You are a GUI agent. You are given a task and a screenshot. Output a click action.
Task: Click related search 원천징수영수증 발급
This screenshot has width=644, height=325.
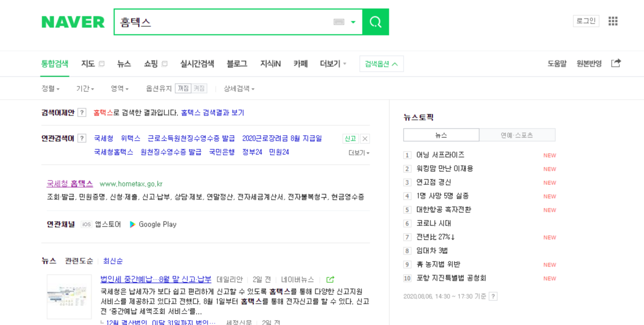pyautogui.click(x=171, y=152)
